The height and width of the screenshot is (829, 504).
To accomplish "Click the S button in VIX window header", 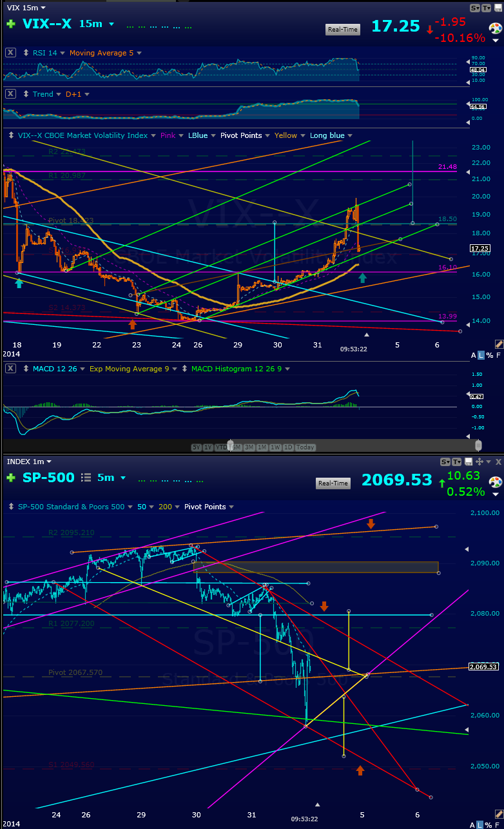I will coord(475,8).
